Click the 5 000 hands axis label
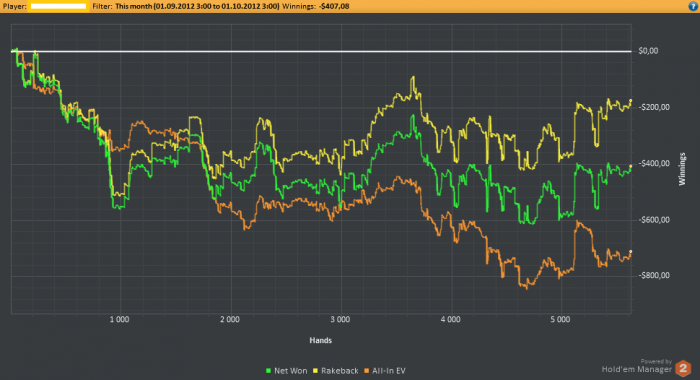The height and width of the screenshot is (380, 700). [560, 320]
